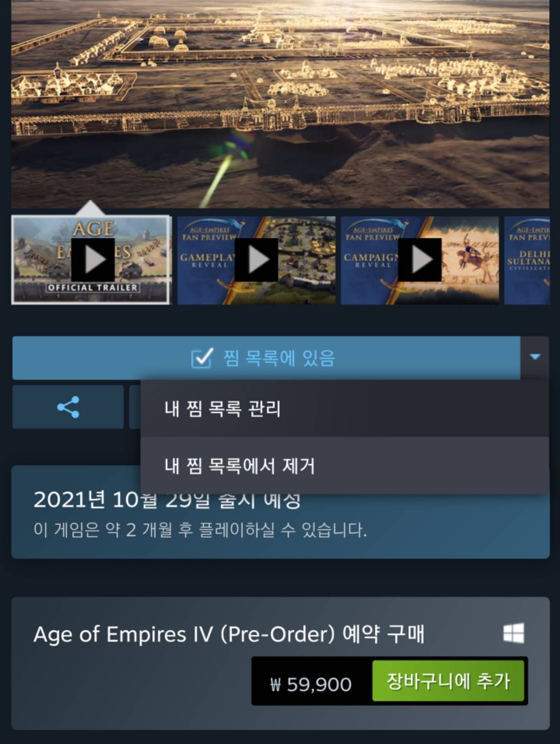Click the Gameplay Reveal title text on thumbnail
The image size is (560, 744).
click(x=207, y=260)
